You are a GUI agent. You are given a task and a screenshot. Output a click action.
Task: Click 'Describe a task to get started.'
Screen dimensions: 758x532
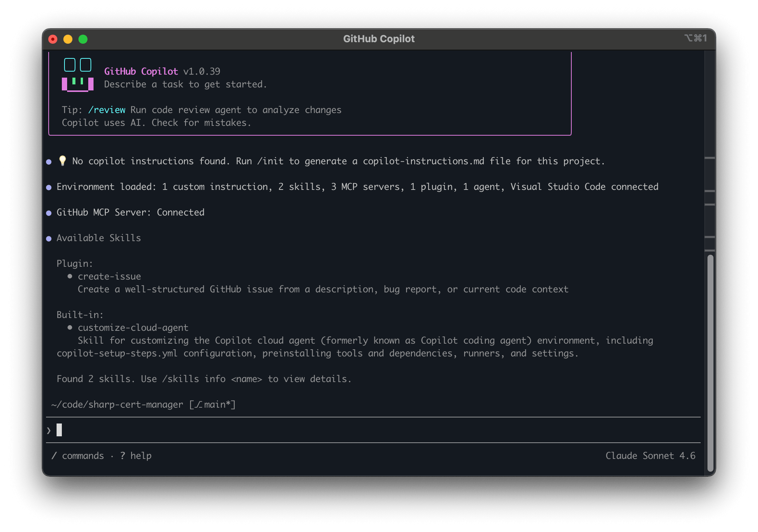pos(186,84)
